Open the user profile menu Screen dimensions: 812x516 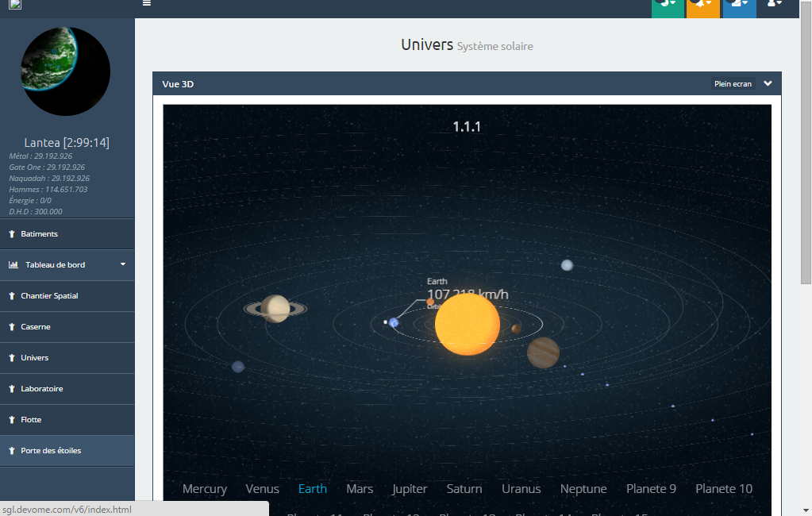(x=775, y=5)
